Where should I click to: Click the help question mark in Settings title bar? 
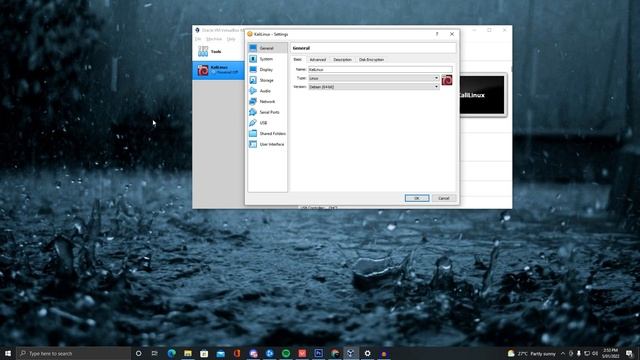click(437, 34)
